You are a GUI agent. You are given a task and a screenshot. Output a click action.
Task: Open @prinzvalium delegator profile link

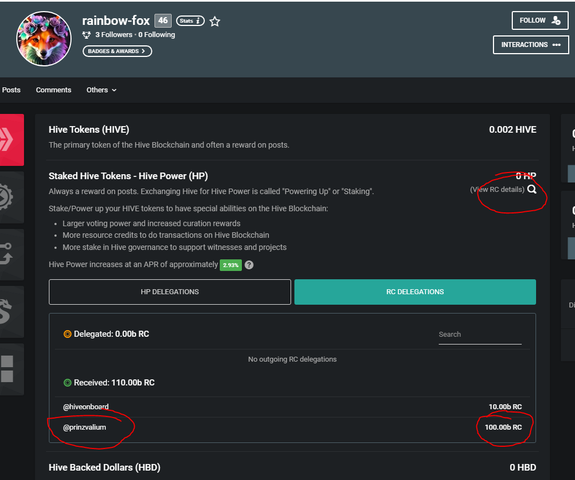pyautogui.click(x=85, y=427)
